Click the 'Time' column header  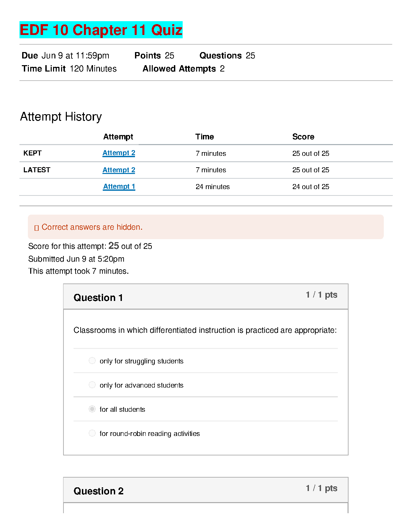[x=204, y=137]
